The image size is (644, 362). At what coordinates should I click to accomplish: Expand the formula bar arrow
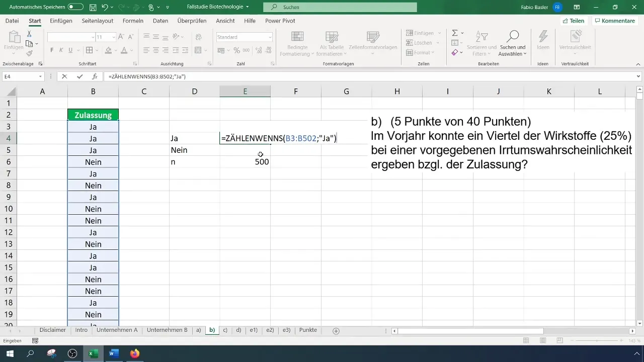[x=638, y=76]
